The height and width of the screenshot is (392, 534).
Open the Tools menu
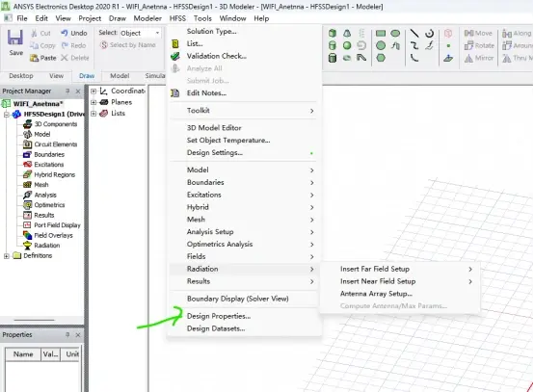tap(202, 18)
